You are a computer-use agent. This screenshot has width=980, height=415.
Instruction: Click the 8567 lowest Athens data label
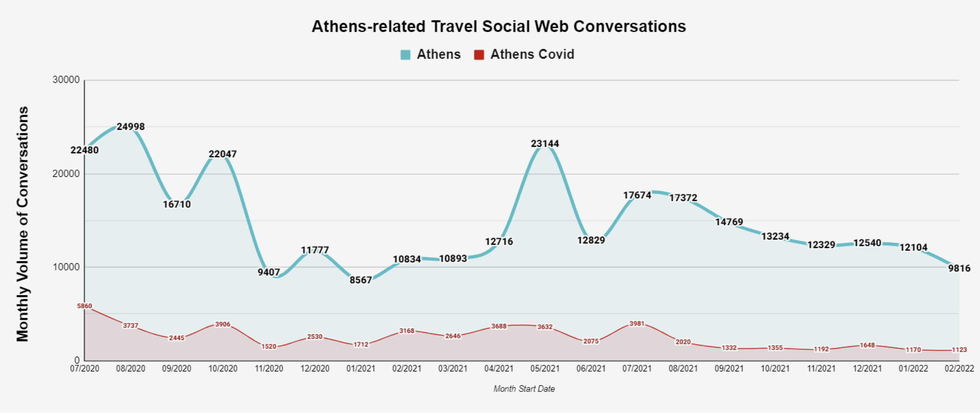point(361,280)
